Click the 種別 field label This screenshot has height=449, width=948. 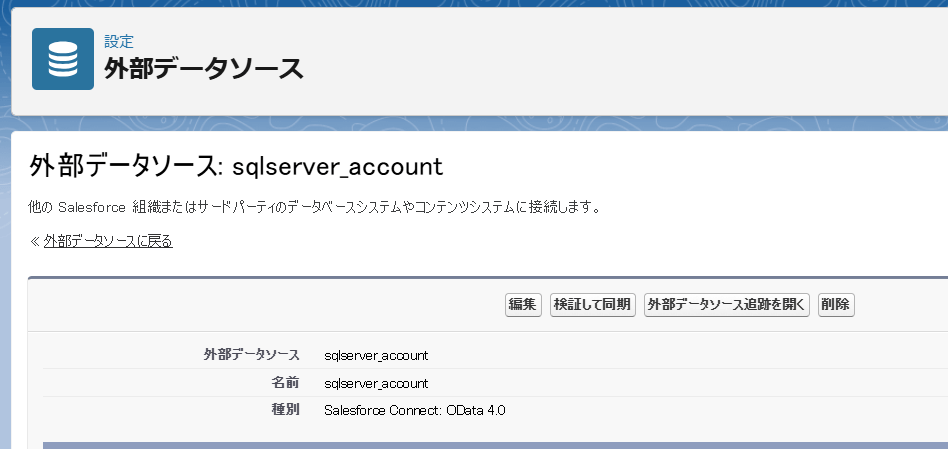[285, 410]
